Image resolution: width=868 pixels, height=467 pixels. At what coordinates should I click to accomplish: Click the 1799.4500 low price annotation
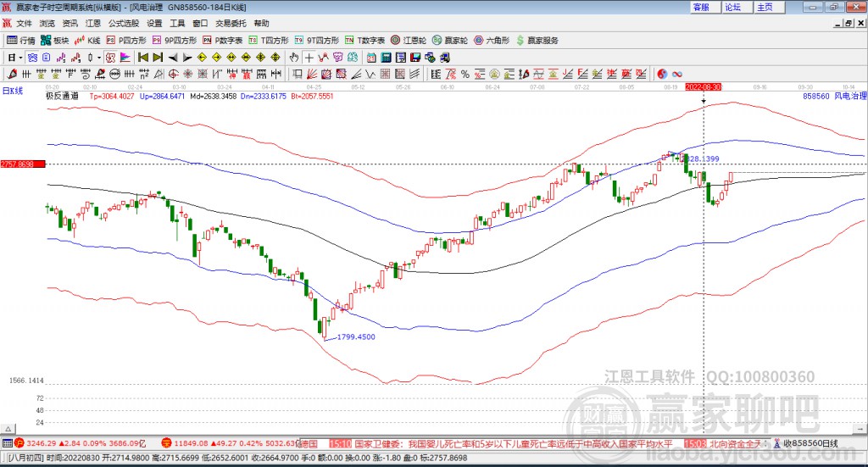(x=356, y=336)
